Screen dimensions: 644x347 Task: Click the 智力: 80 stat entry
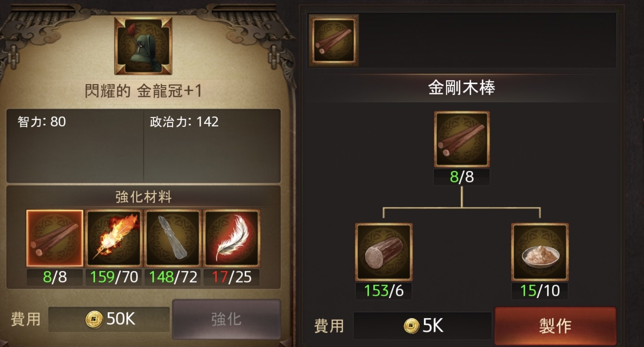click(42, 122)
